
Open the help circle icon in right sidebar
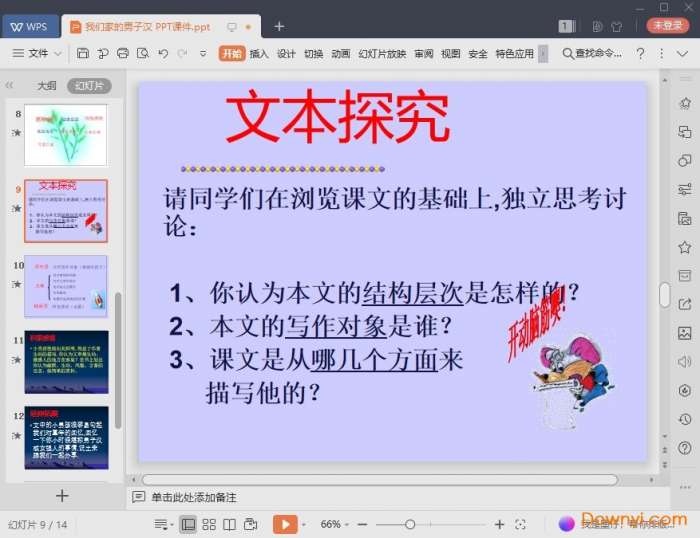(x=684, y=447)
